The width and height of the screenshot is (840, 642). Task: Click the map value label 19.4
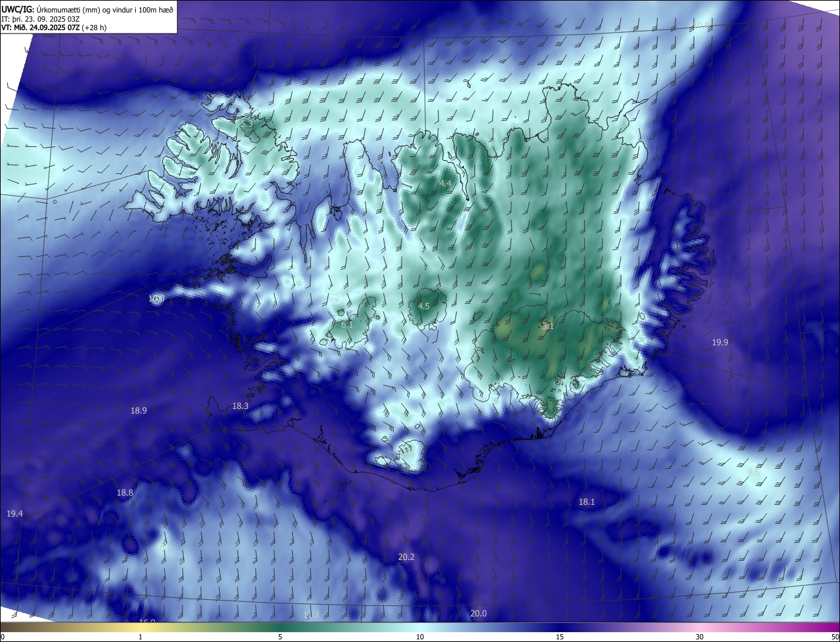(14, 513)
